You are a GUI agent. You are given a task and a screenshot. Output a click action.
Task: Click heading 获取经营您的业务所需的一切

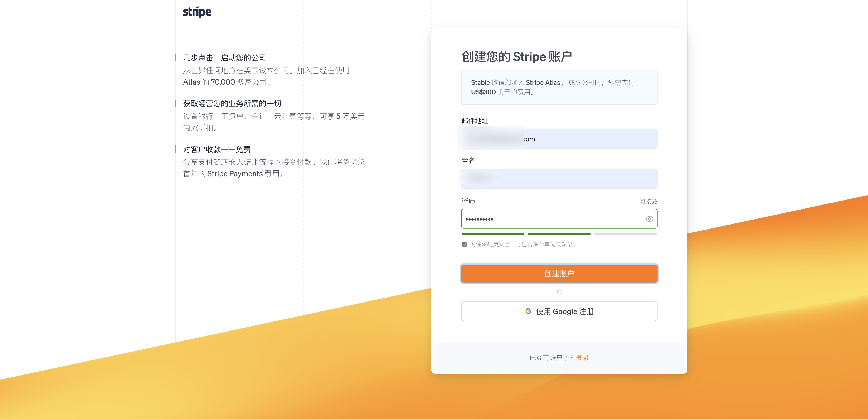pyautogui.click(x=232, y=104)
